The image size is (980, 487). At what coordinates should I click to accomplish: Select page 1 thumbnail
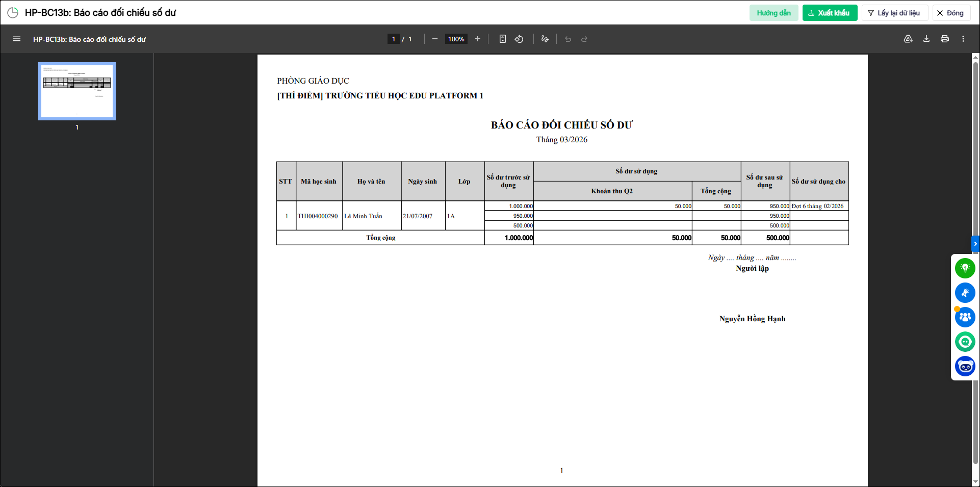(x=77, y=91)
